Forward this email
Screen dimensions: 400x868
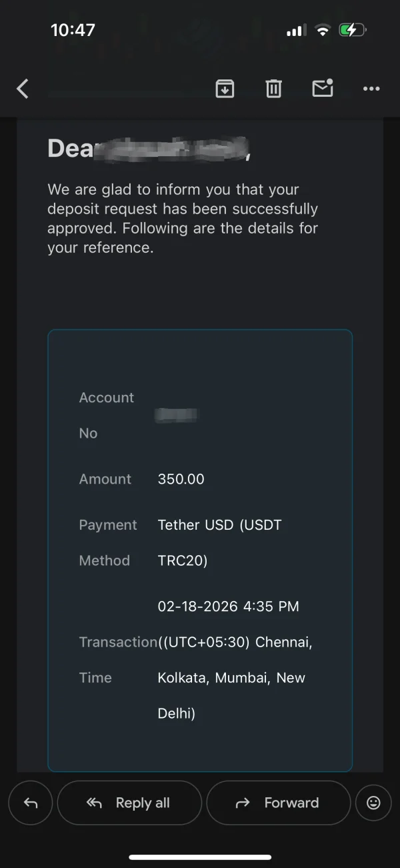click(279, 803)
